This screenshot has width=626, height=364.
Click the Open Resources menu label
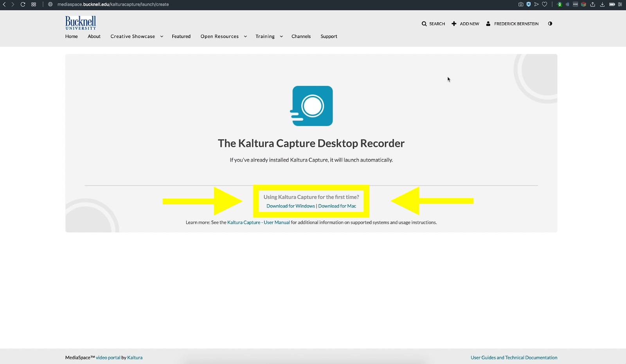point(219,36)
